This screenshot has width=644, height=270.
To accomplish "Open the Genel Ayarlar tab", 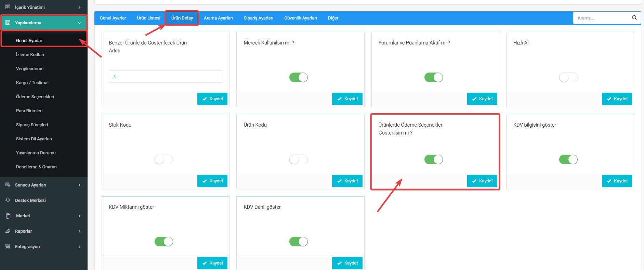I will [113, 18].
